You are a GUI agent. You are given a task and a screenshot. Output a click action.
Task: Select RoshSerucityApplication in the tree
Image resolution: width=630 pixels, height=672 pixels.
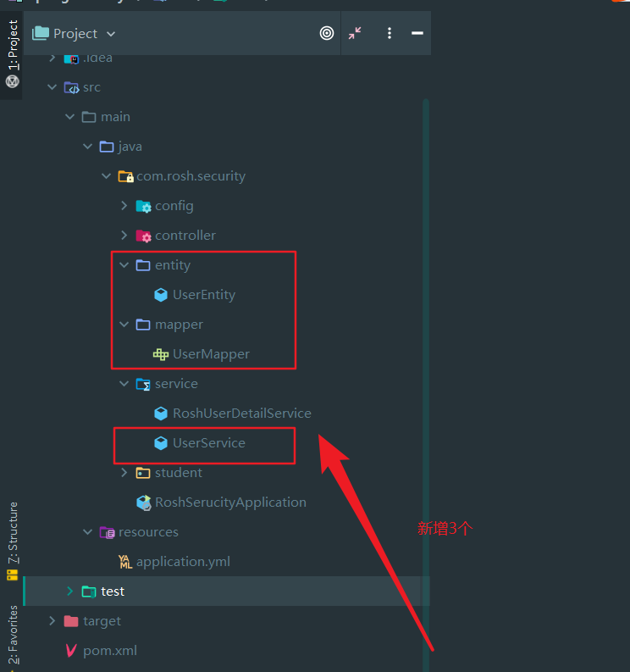click(230, 503)
